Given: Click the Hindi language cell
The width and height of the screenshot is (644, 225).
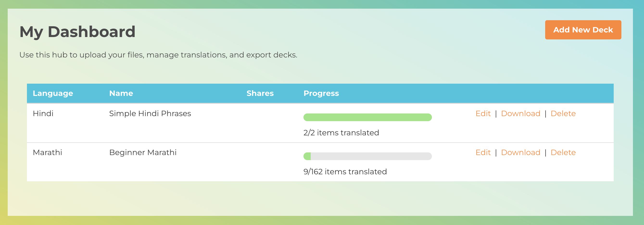Looking at the screenshot, I should coord(43,113).
